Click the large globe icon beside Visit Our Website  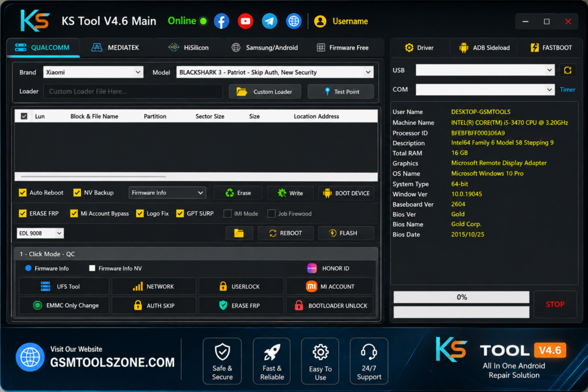[x=30, y=357]
